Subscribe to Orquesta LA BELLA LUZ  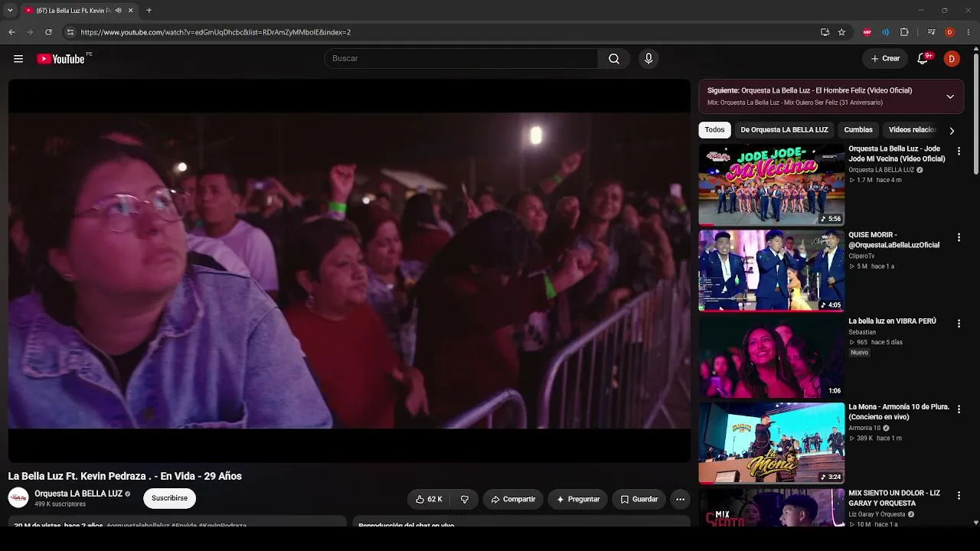pyautogui.click(x=169, y=498)
